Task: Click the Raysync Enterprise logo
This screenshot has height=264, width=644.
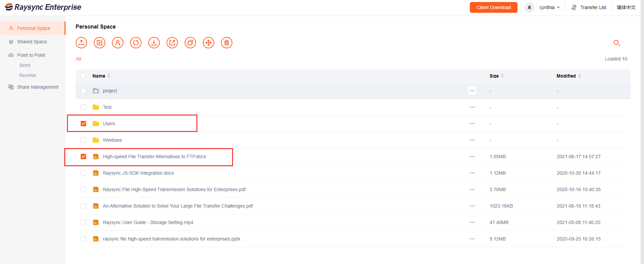Action: 43,7
